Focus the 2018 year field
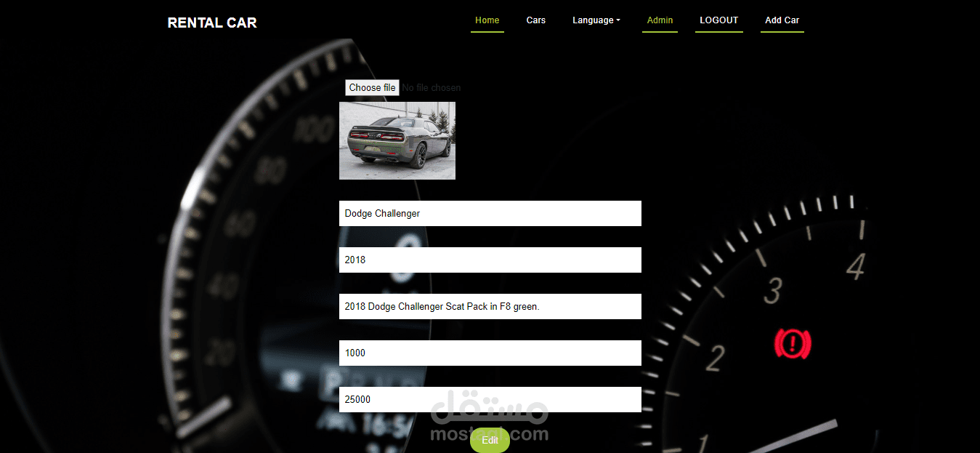Image resolution: width=980 pixels, height=453 pixels. (490, 260)
